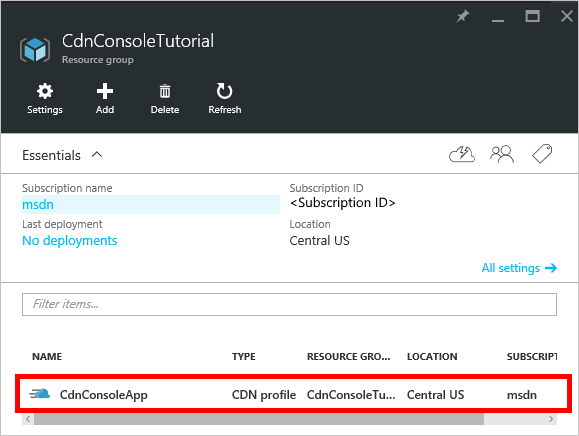Open the cloud lightning quick start icon
The image size is (579, 436).
click(462, 154)
